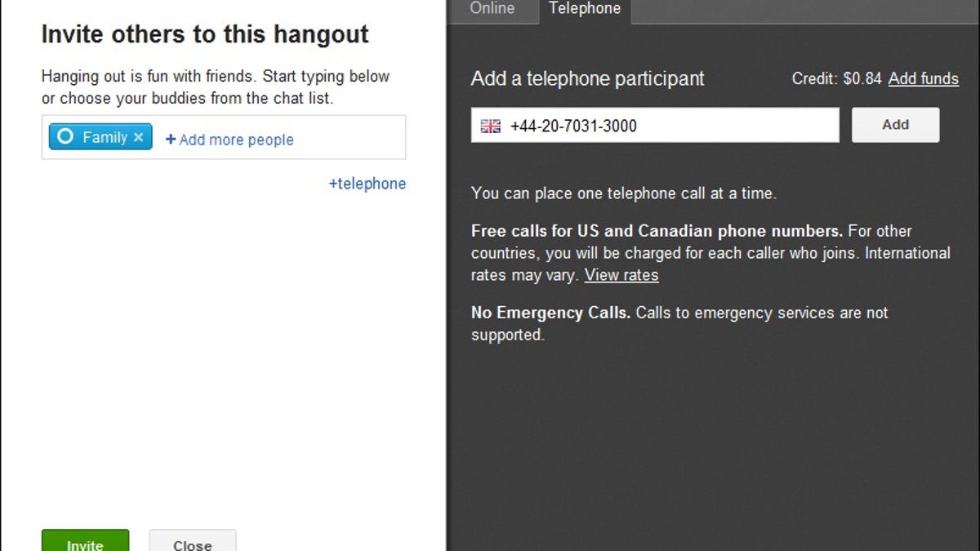
Task: Click inside the phone number input field
Action: (653, 126)
